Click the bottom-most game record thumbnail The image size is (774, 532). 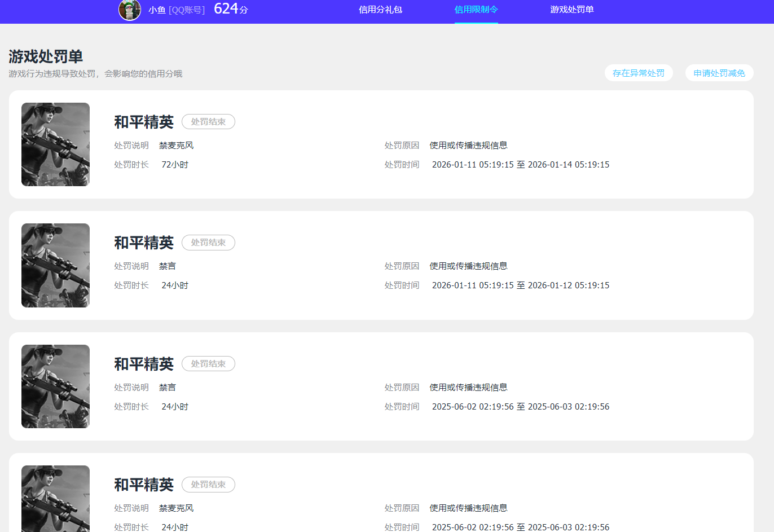[55, 499]
